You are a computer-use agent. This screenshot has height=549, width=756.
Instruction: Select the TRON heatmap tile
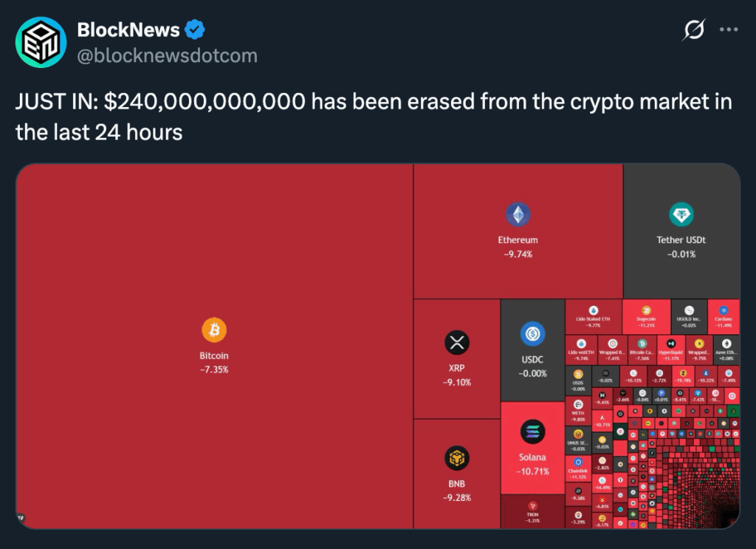click(532, 511)
